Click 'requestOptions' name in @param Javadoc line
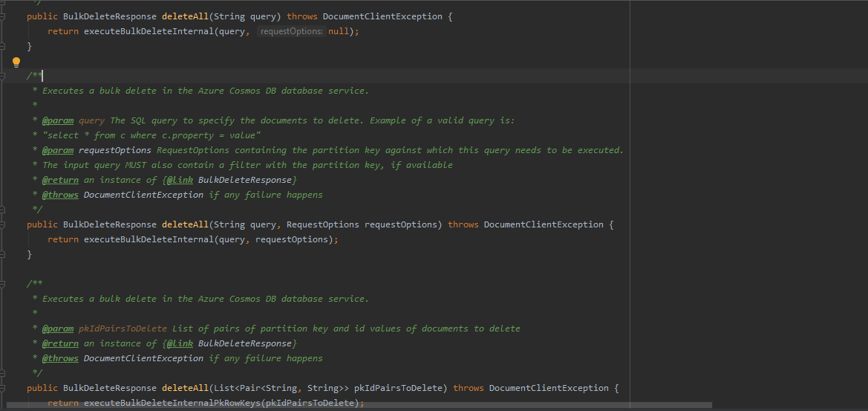Image resolution: width=868 pixels, height=411 pixels. [115, 150]
